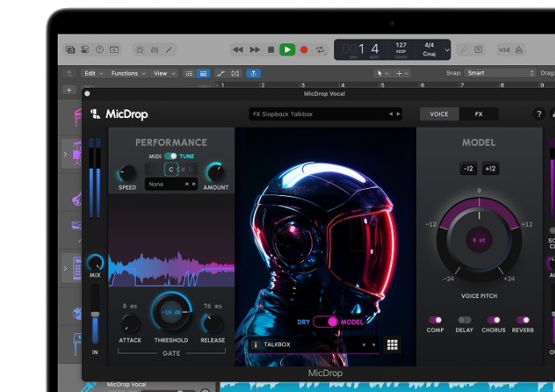Expand the LCD display options chevron

[447, 50]
